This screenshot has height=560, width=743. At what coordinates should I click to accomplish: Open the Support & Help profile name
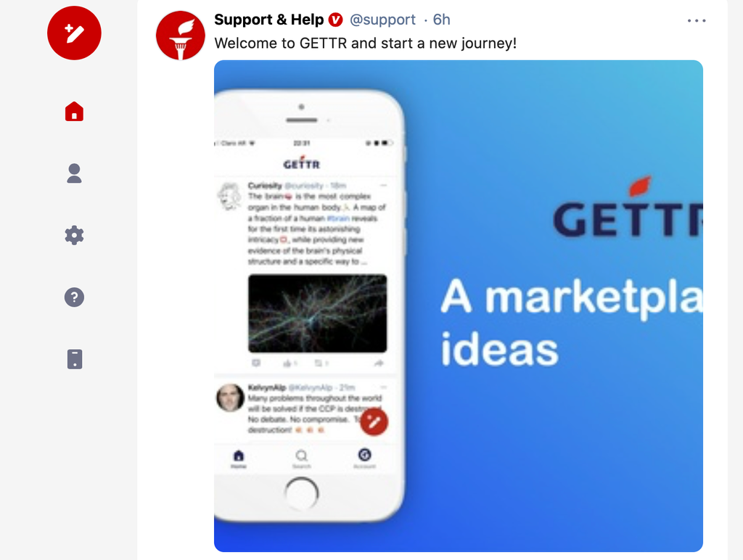(268, 20)
